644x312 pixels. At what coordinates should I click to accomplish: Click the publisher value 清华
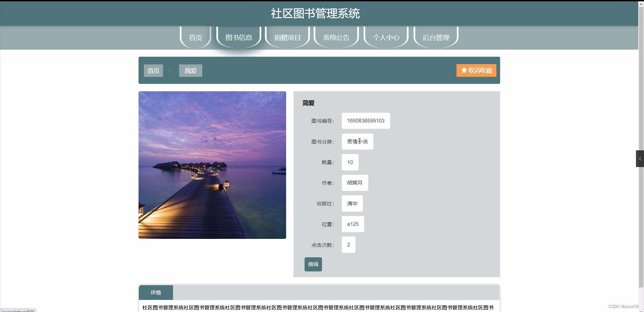point(352,204)
